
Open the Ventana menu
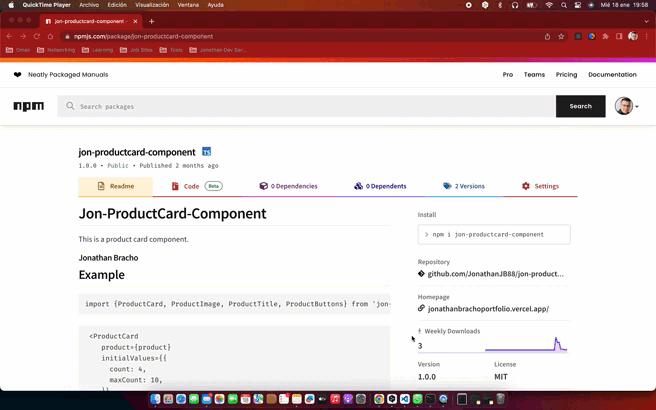[188, 5]
